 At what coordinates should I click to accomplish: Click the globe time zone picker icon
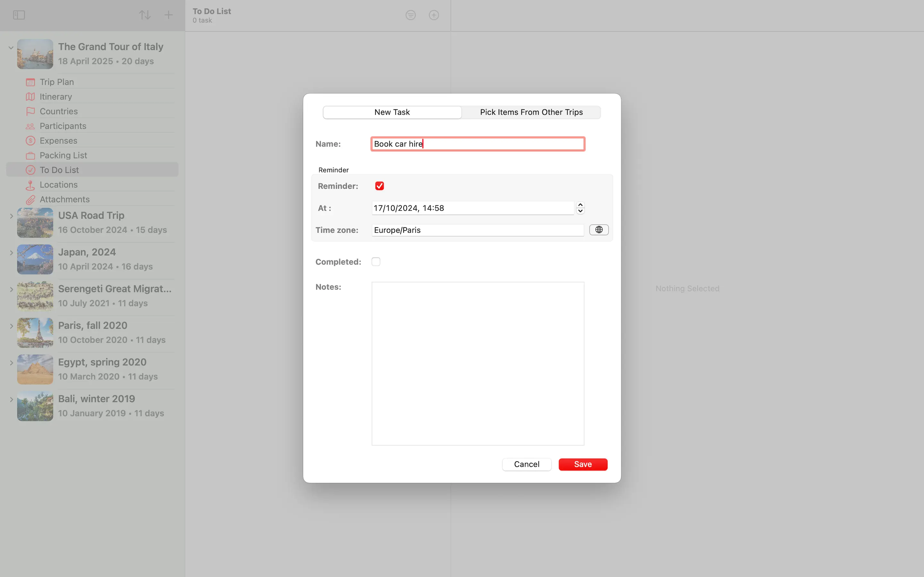[x=598, y=230]
